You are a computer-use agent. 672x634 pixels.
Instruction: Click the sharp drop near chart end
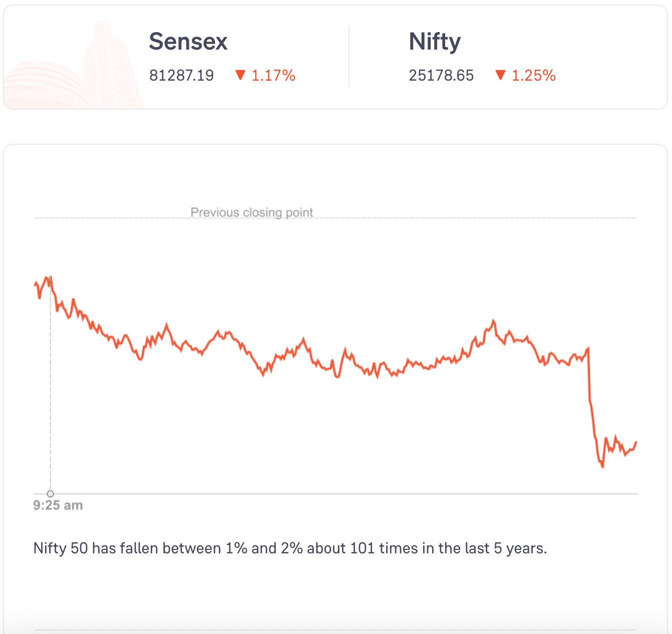tap(591, 401)
